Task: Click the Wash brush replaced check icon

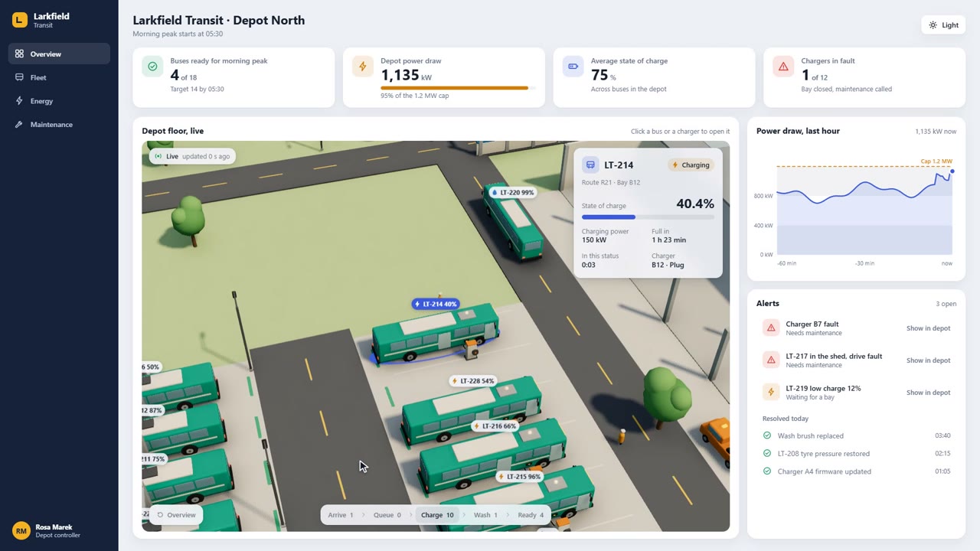Action: click(x=767, y=435)
